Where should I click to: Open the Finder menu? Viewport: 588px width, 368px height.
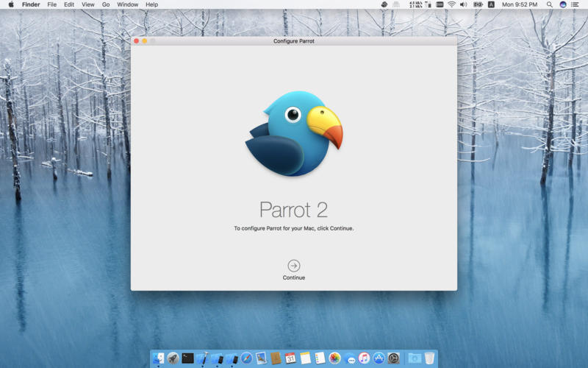pos(31,4)
